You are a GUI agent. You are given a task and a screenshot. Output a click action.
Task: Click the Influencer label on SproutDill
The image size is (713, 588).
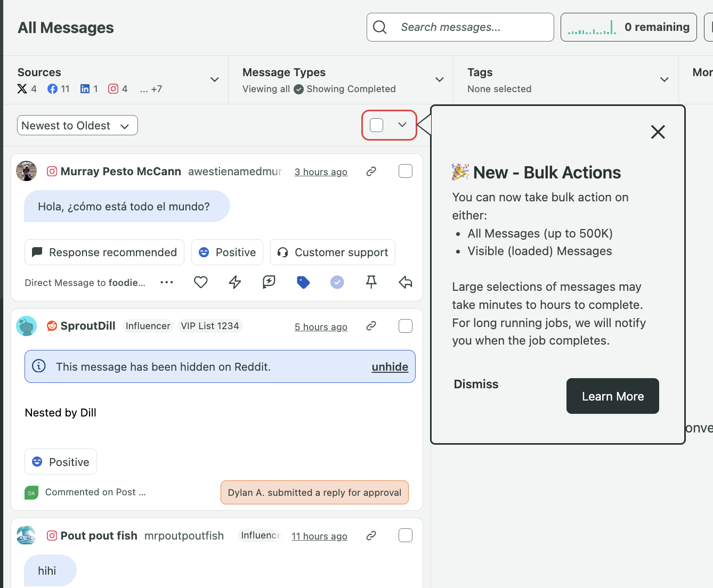pyautogui.click(x=148, y=326)
